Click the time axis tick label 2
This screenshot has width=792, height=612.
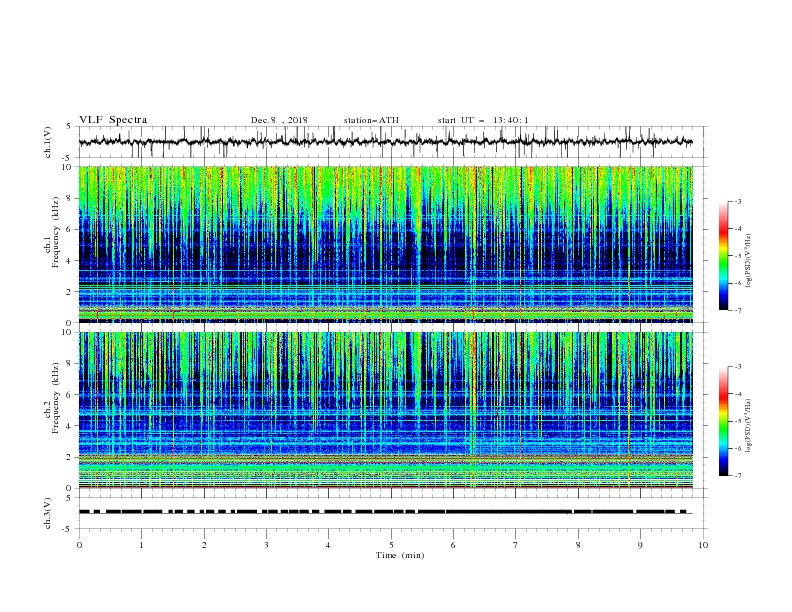click(204, 545)
